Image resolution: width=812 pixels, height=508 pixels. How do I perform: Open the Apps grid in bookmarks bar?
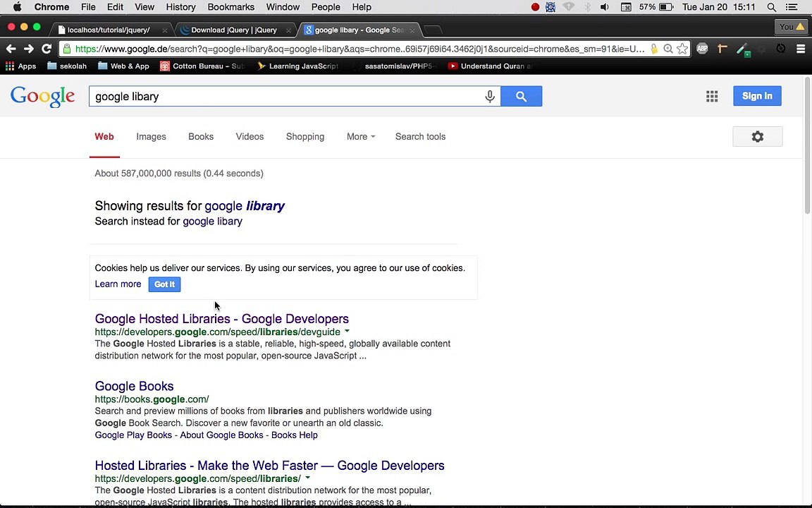pos(20,66)
